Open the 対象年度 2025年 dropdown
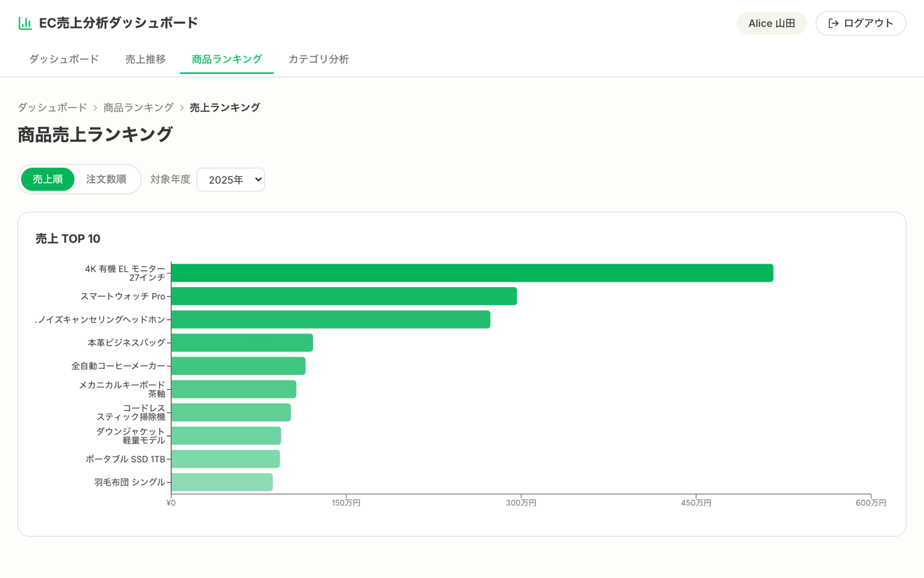The height and width of the screenshot is (578, 924). (230, 180)
